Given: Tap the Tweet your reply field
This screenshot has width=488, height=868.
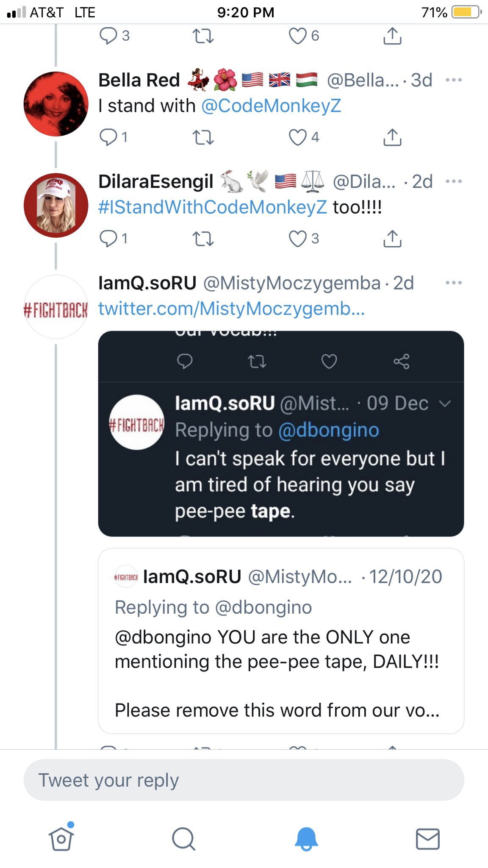Looking at the screenshot, I should click(244, 780).
